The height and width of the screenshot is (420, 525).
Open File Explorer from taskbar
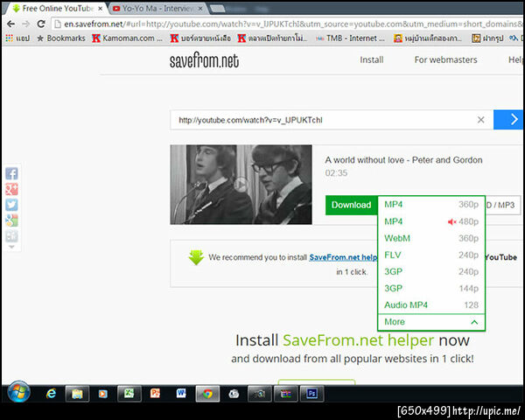pos(77,394)
